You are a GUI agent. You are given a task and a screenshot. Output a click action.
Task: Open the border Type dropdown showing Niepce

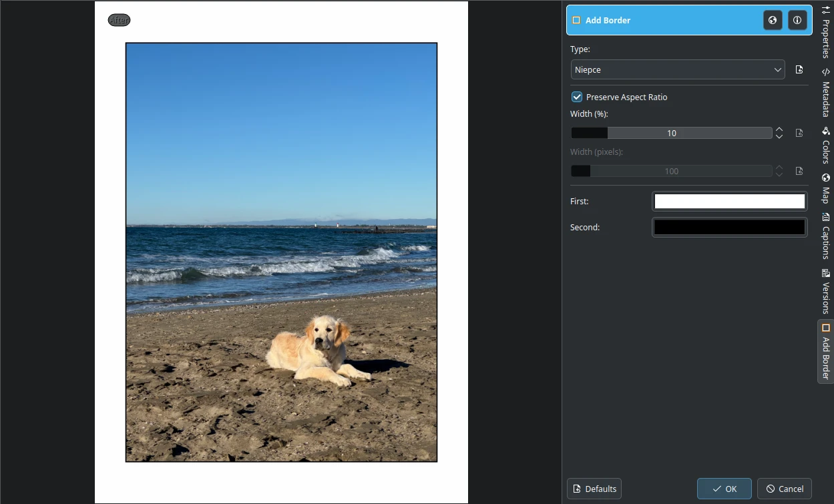677,69
